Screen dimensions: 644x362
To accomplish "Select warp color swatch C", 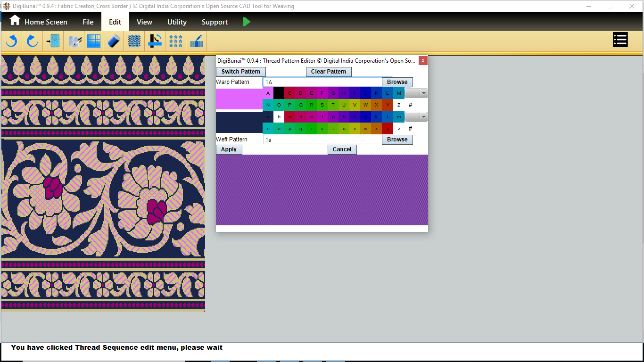I will (290, 93).
